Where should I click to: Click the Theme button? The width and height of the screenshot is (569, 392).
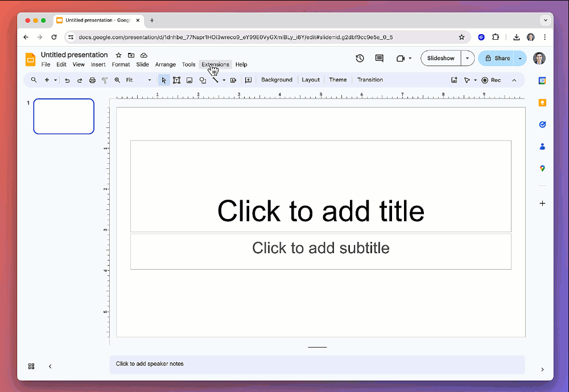pos(338,80)
